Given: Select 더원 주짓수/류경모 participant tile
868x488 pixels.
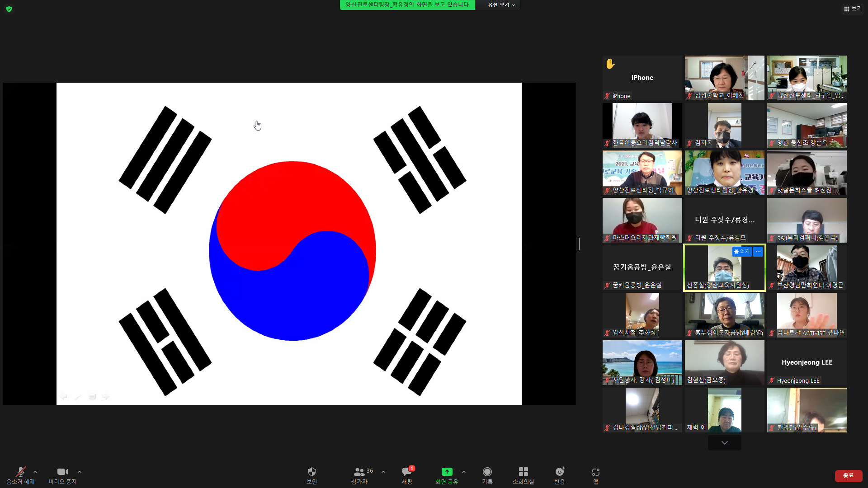Looking at the screenshot, I should click(724, 220).
